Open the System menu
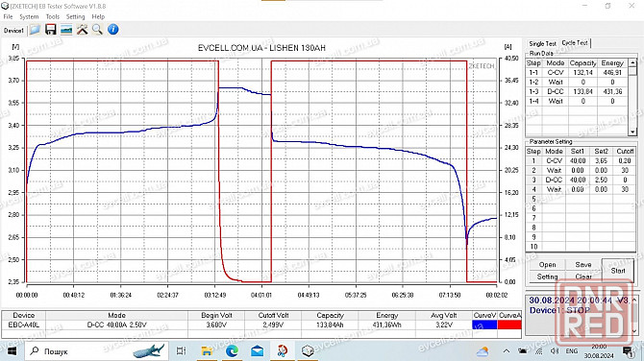The width and height of the screenshot is (644, 361). tap(29, 17)
